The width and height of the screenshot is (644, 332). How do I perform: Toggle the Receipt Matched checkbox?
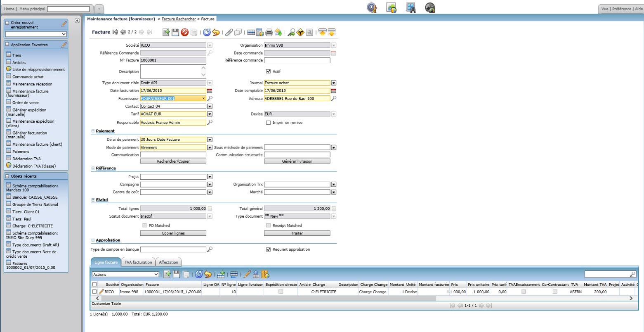[269, 225]
